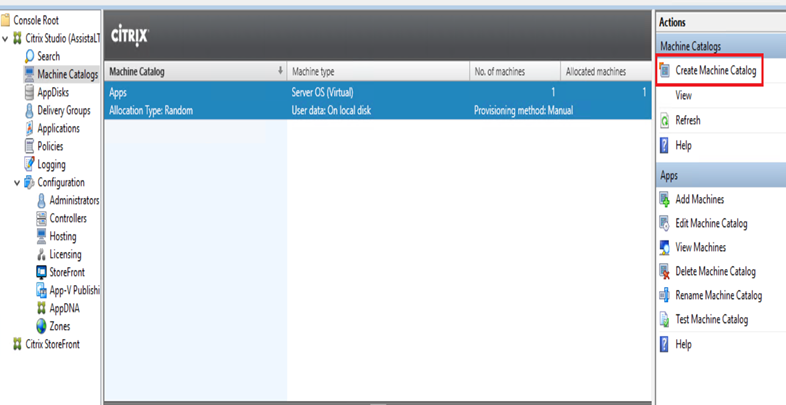Toggle sort arrow on Machine Catalog column
Image resolution: width=786 pixels, height=405 pixels.
coord(280,71)
